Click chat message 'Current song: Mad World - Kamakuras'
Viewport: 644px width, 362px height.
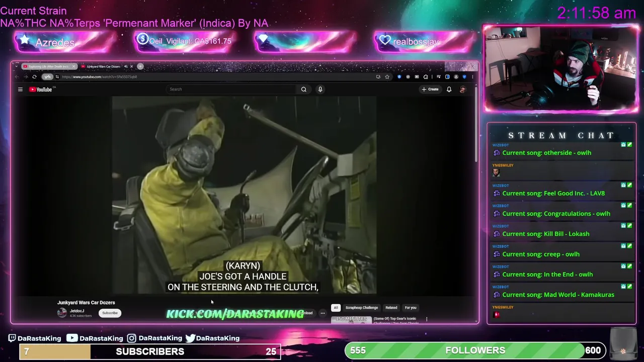click(558, 295)
